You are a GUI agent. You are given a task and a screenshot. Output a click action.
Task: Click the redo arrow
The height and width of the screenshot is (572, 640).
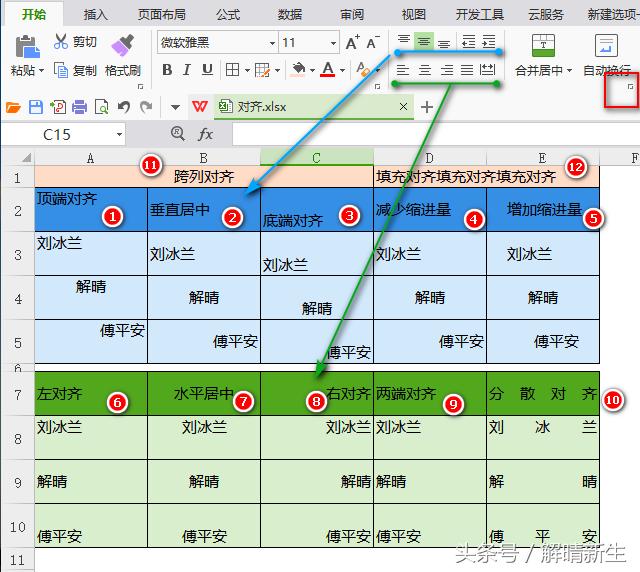146,107
